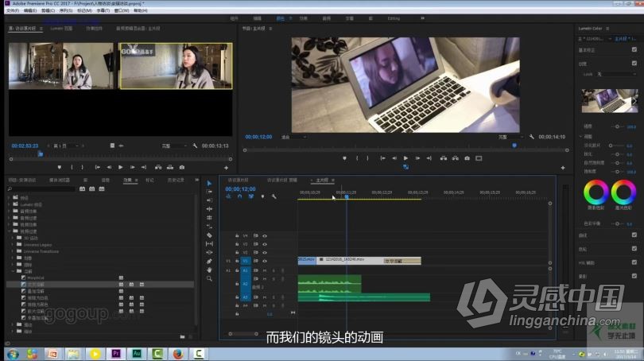
Task: Toggle V1 track output eye
Action: pos(265,261)
